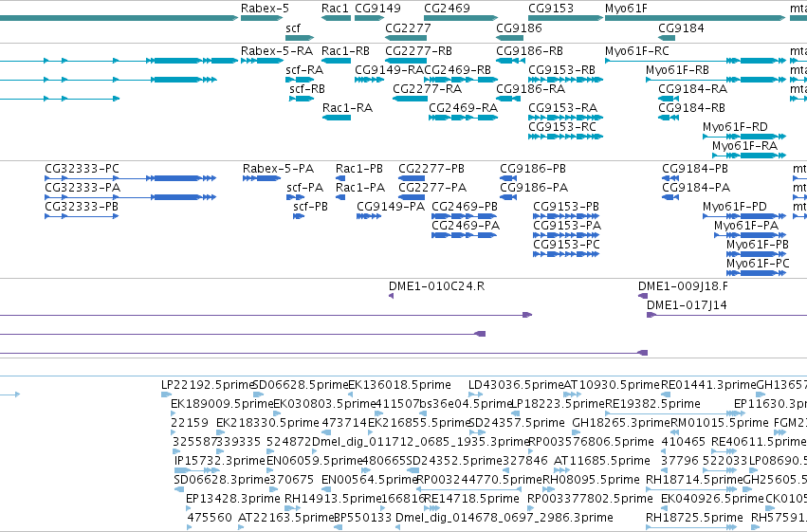
Task: Click transcript CG9153-RB
Action: point(562,70)
